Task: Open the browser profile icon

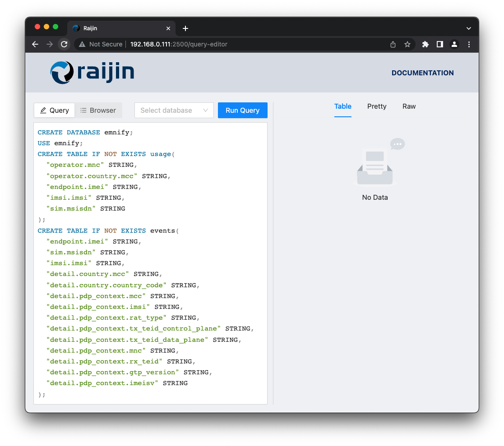Action: (x=454, y=44)
